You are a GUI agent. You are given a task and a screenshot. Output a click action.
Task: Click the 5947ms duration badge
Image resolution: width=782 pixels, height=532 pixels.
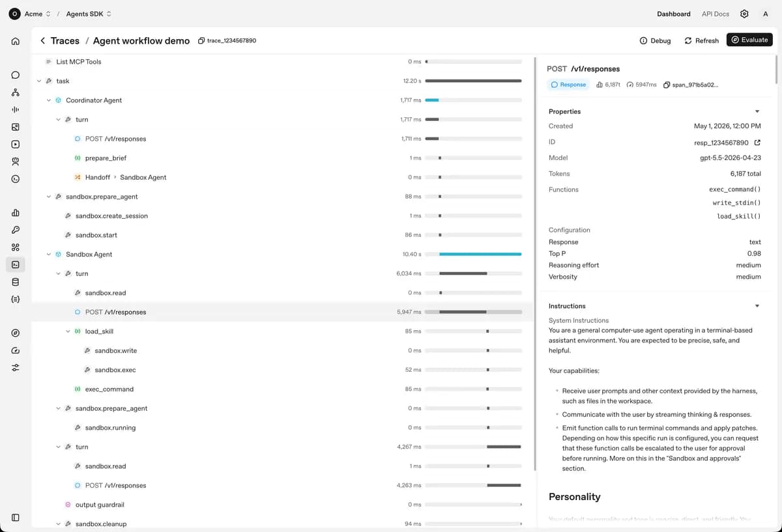[x=641, y=85]
